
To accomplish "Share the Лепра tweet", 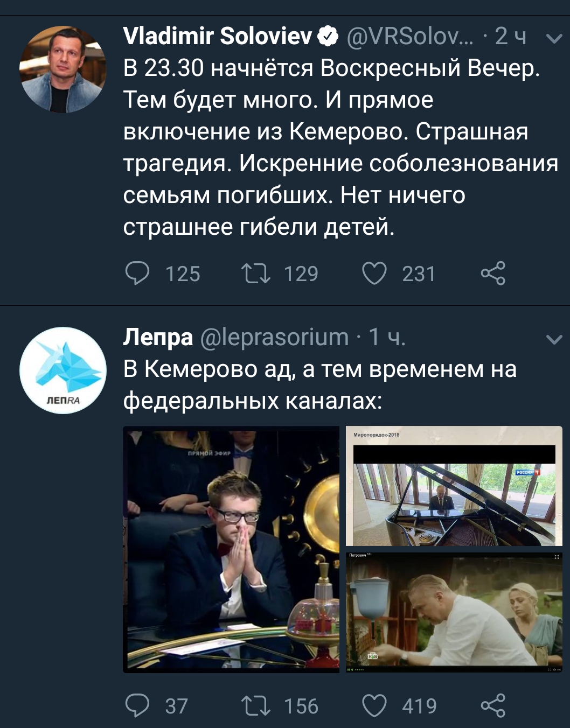I will pos(492,705).
